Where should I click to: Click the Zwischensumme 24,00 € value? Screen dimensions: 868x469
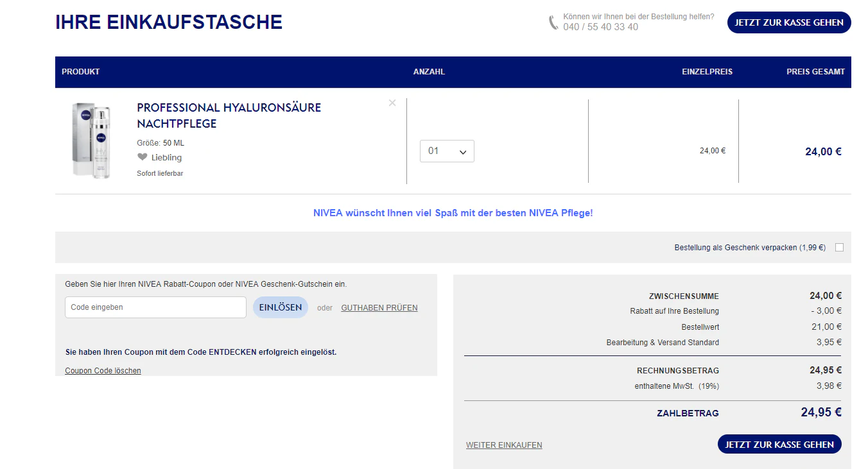[x=826, y=296]
